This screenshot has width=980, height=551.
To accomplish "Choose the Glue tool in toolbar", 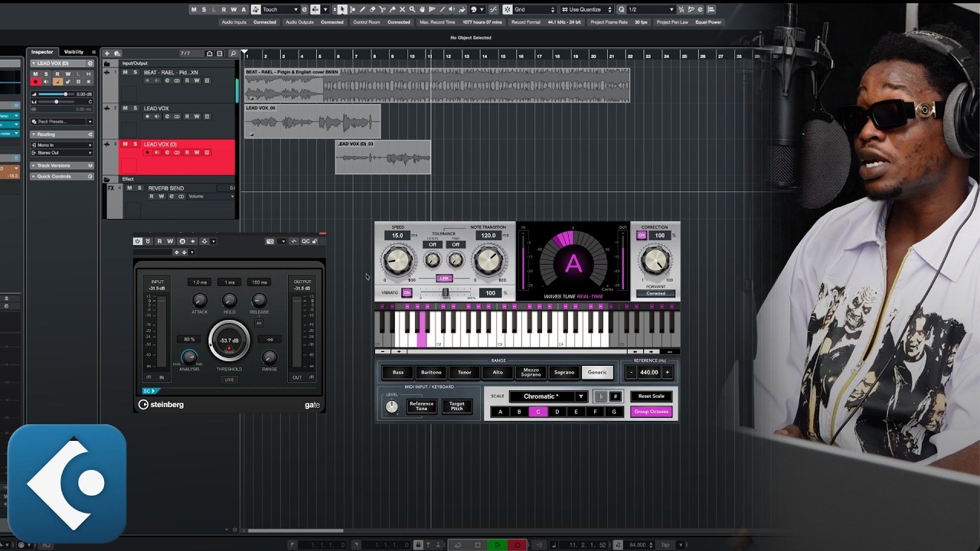I will [x=392, y=9].
